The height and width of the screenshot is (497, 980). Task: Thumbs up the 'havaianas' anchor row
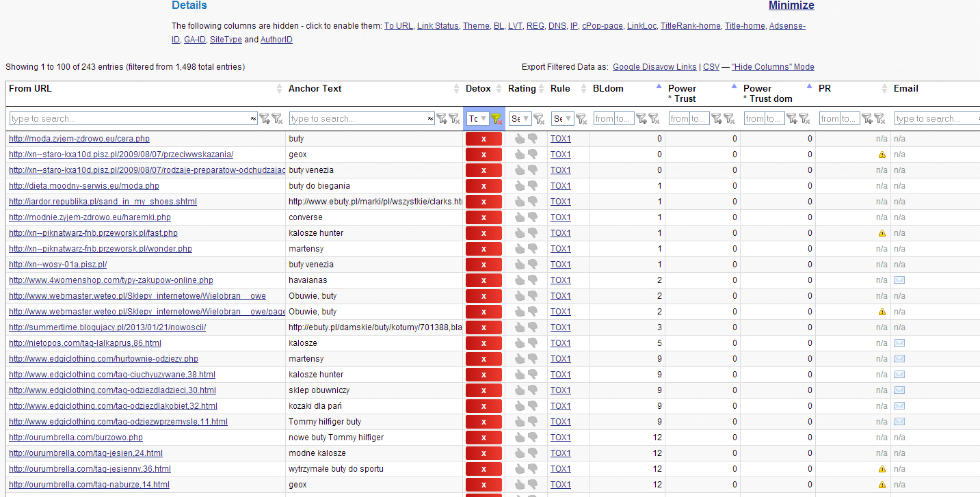coord(520,280)
